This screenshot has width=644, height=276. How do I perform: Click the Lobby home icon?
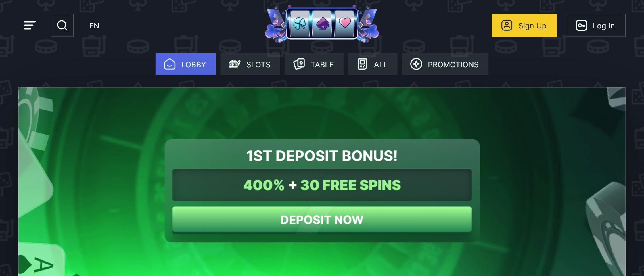(170, 64)
